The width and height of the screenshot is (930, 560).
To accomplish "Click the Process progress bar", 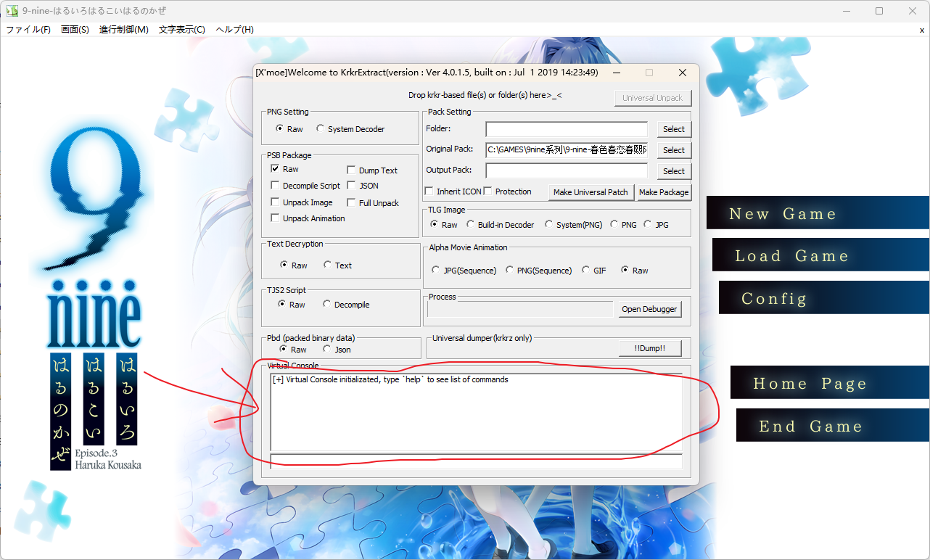I will (x=520, y=309).
